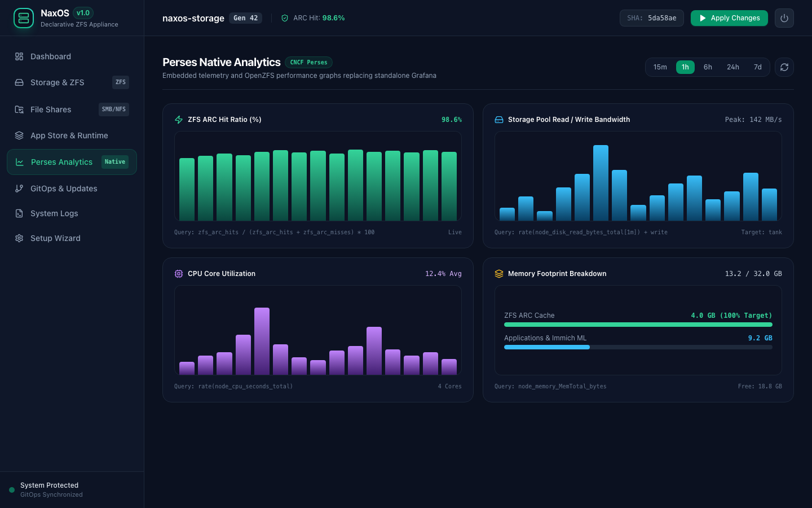
Task: Go to Storage & ZFS section
Action: 72,82
